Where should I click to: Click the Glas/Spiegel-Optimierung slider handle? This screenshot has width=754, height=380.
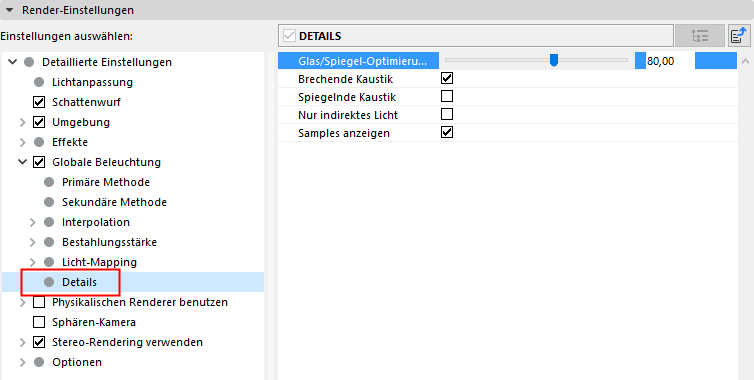pos(554,60)
